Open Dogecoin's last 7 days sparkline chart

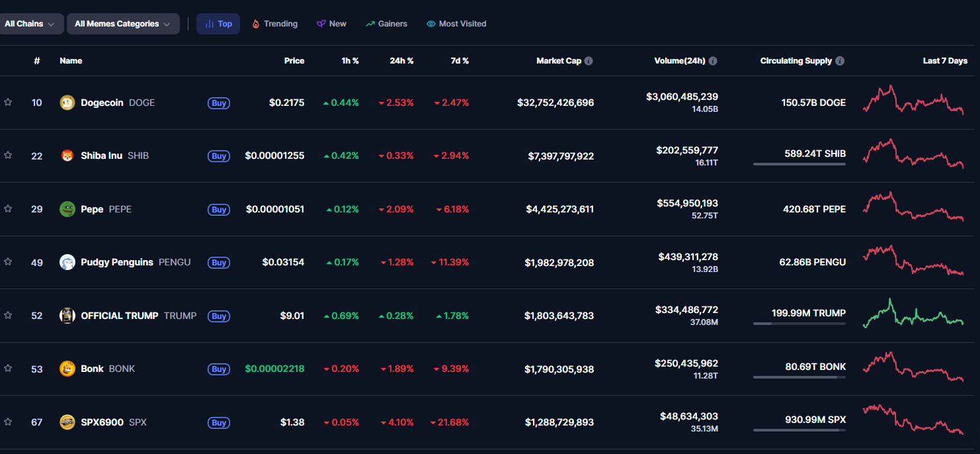[913, 100]
